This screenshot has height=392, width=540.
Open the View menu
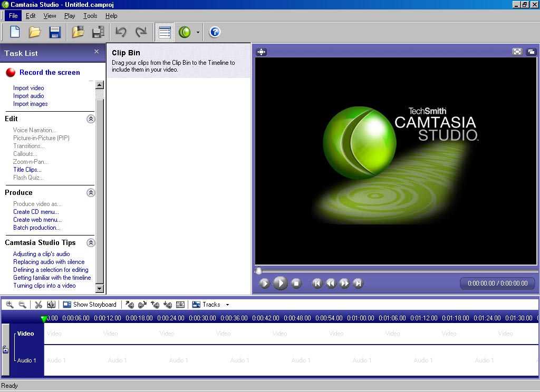pyautogui.click(x=50, y=16)
